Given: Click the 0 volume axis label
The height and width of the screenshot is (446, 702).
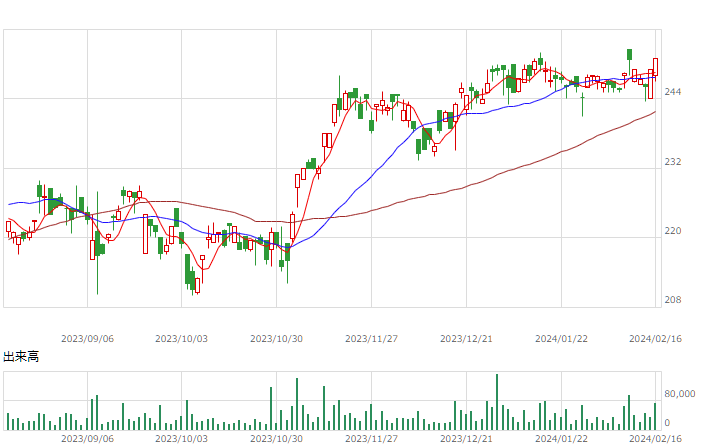Looking at the screenshot, I should [667, 423].
